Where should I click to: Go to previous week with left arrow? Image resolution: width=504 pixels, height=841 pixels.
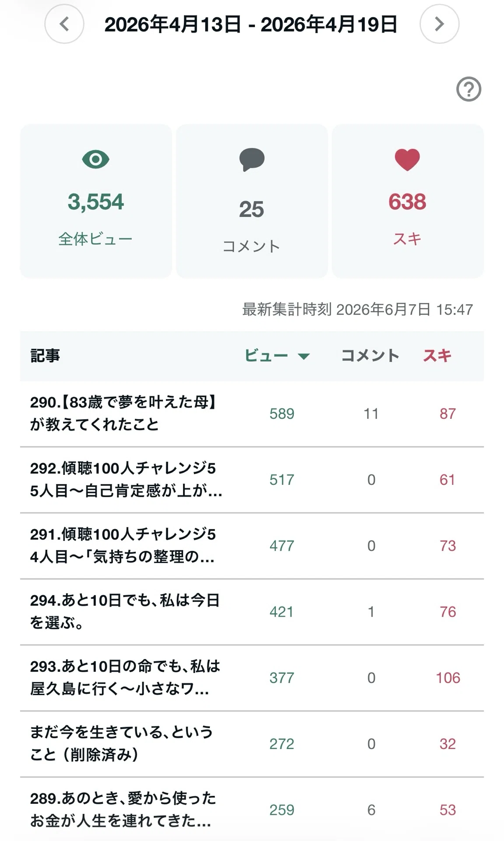coord(64,24)
